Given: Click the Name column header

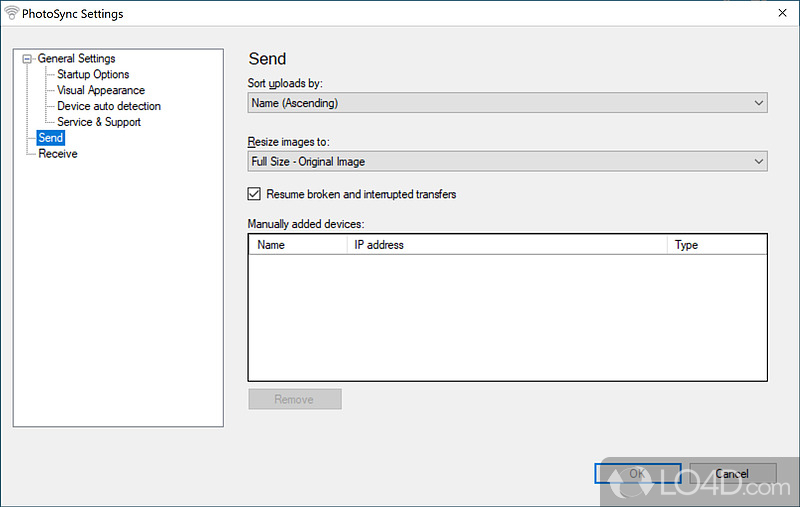Looking at the screenshot, I should tap(297, 245).
